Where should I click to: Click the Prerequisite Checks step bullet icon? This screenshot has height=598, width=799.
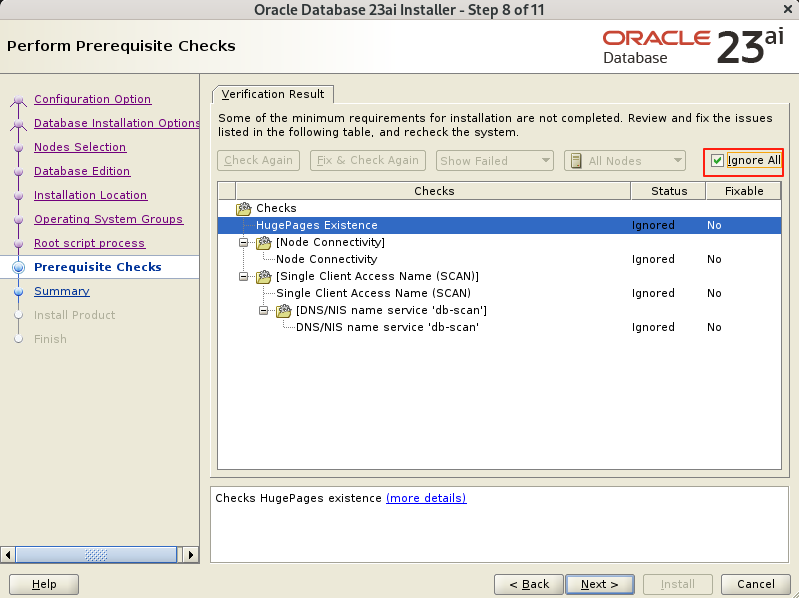[x=19, y=267]
